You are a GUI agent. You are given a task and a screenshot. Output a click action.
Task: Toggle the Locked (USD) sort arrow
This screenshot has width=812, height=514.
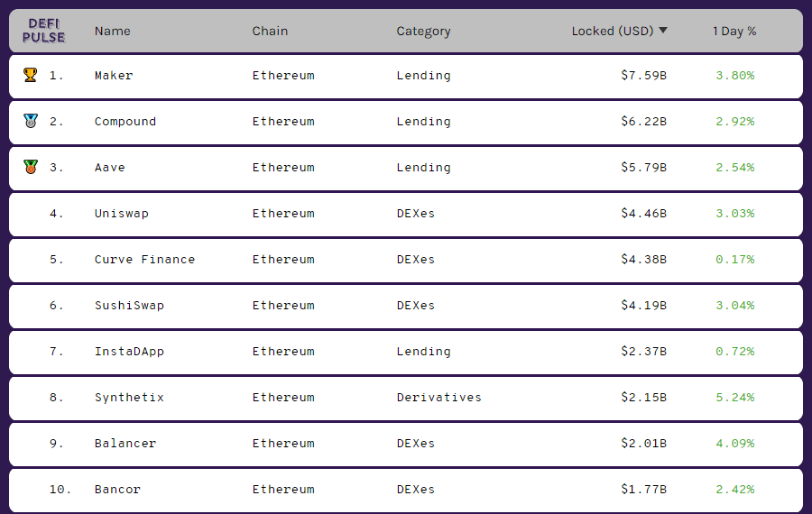pyautogui.click(x=663, y=31)
